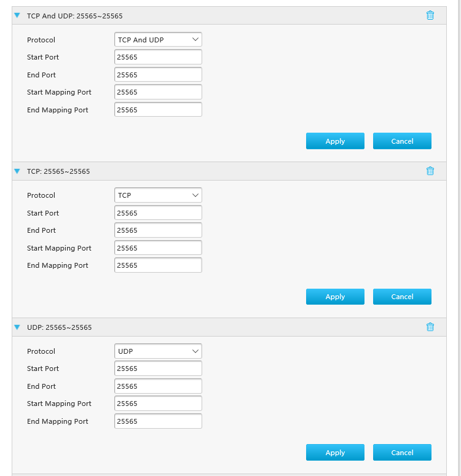
Task: Collapse the TCP And UDP: 25565~25565 section
Action: click(17, 15)
